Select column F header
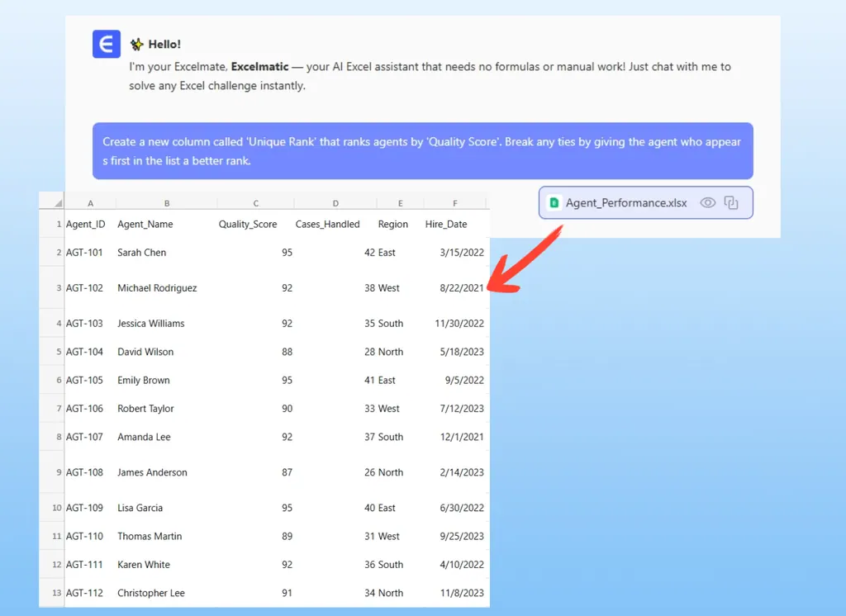Viewport: 846px width, 616px height. click(455, 203)
